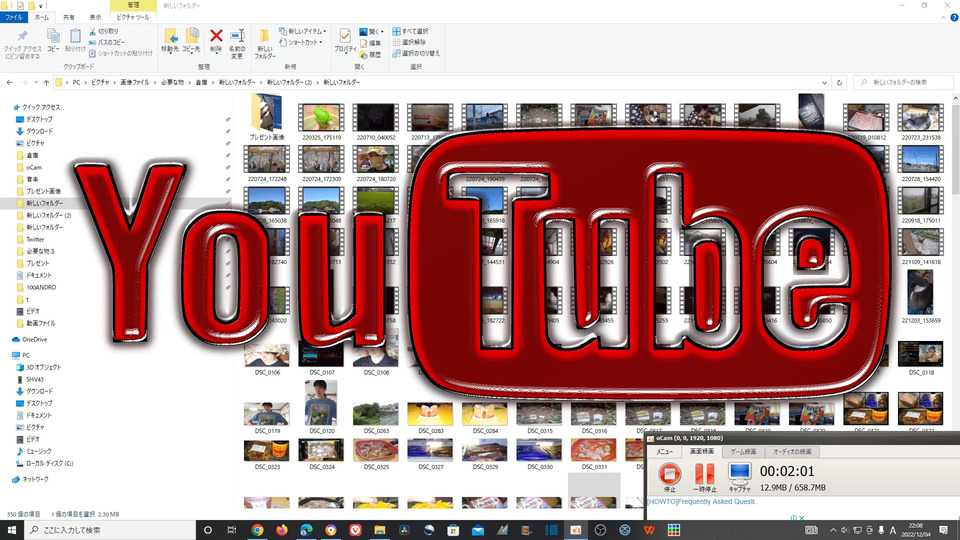Click the 貼り付け paste icon
Viewport: 960px width, 540px height.
pyautogui.click(x=75, y=40)
